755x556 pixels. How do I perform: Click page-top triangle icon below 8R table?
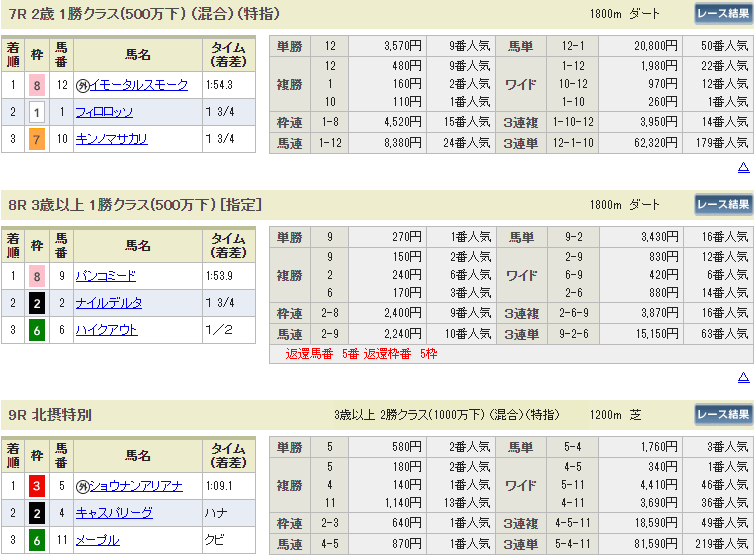[x=743, y=377]
